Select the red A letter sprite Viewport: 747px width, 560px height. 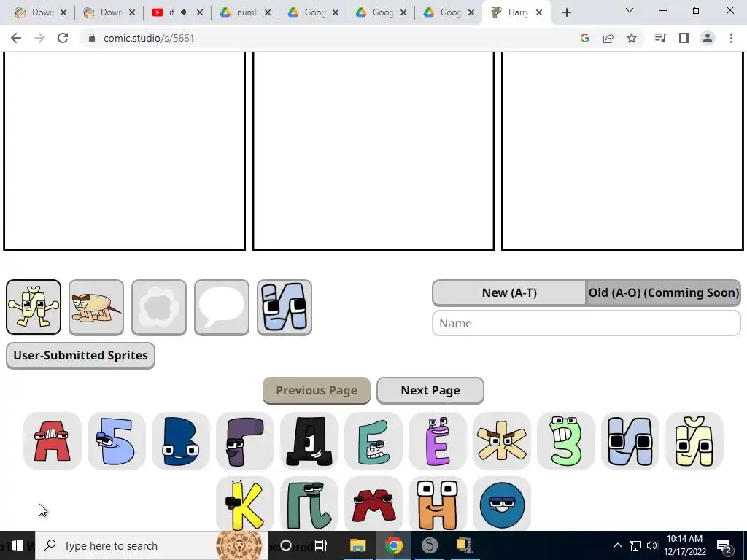tap(53, 441)
